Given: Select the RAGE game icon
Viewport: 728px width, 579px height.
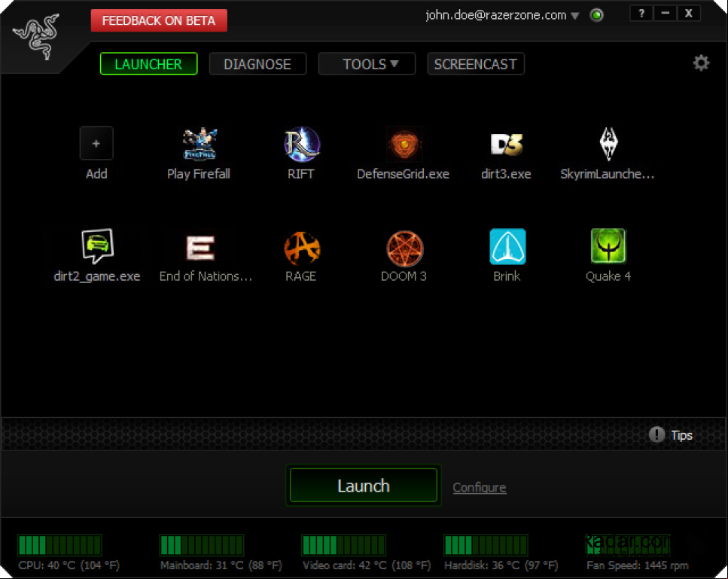Looking at the screenshot, I should point(302,248).
